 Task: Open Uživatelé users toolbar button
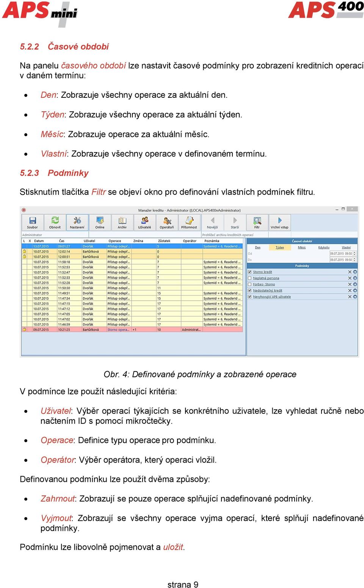[x=144, y=223]
